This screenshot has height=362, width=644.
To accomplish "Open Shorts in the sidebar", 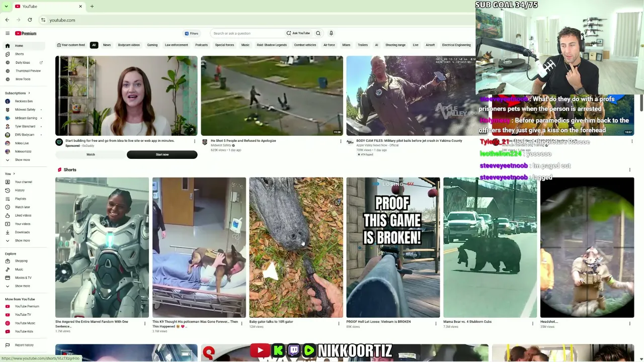I will coord(19,54).
